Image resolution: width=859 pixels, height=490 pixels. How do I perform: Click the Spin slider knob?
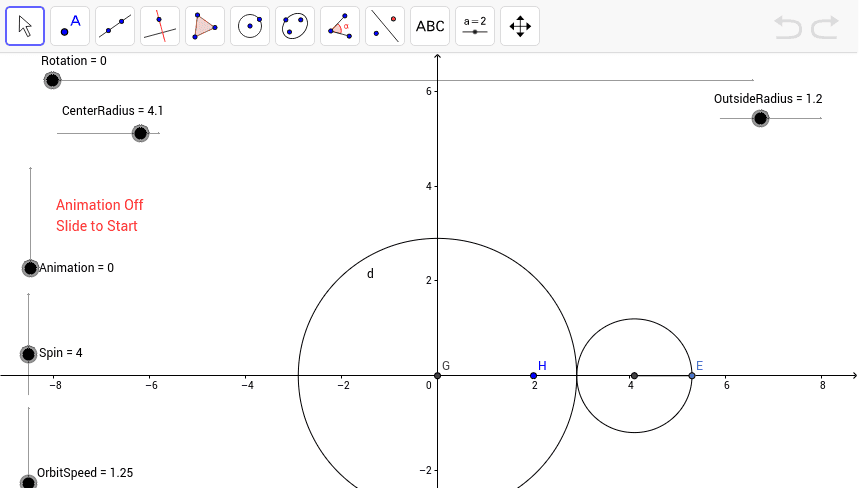point(28,354)
